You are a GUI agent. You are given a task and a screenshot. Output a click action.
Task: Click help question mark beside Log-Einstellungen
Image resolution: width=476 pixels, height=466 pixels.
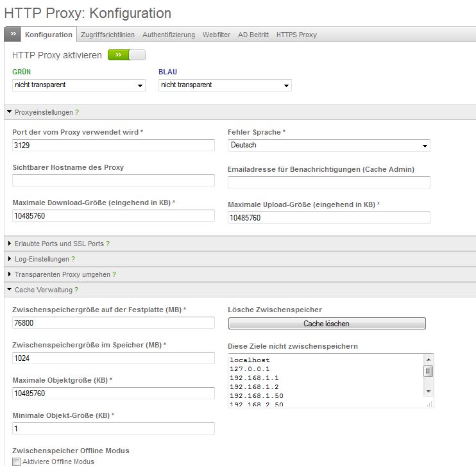73,259
